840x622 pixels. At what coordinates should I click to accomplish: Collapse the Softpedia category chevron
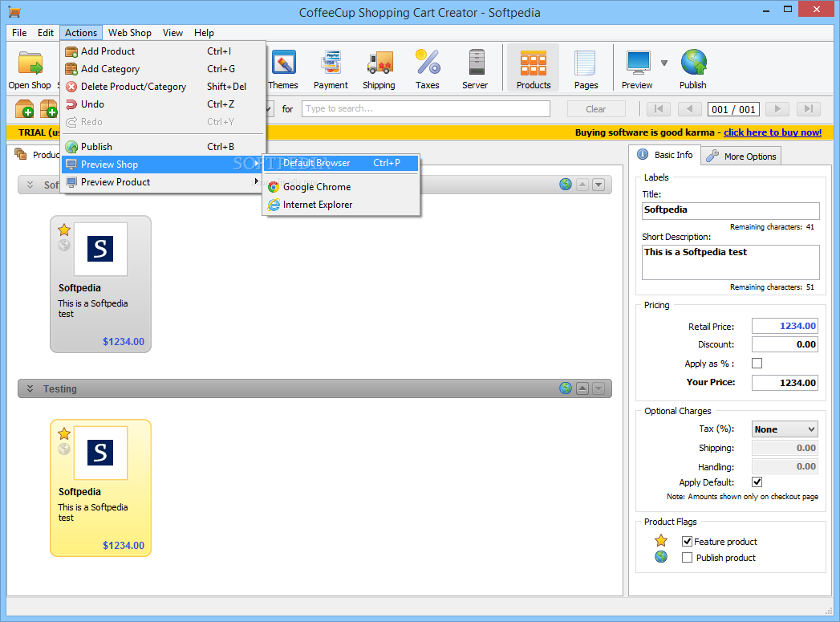tap(30, 185)
